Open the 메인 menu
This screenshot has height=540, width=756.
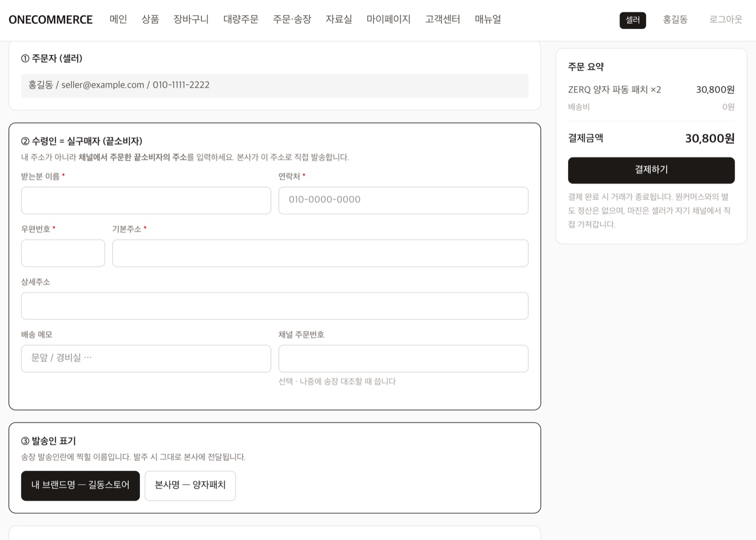point(118,19)
